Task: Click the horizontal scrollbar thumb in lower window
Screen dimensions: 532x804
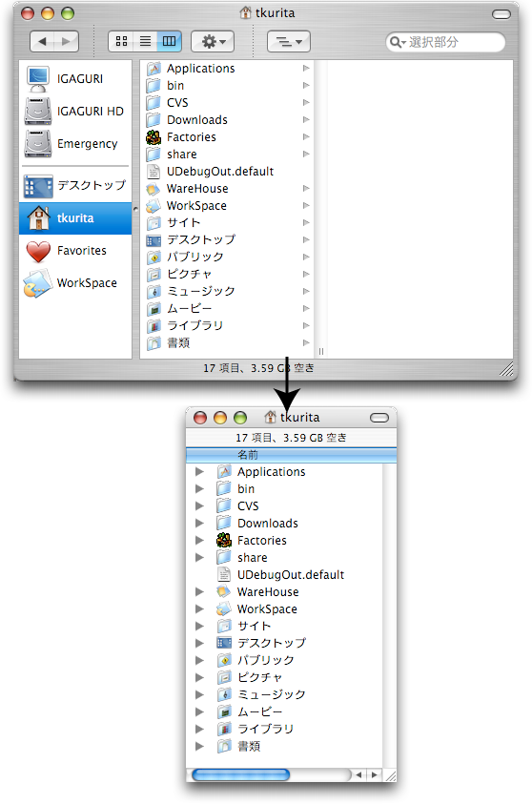Action: [241, 774]
